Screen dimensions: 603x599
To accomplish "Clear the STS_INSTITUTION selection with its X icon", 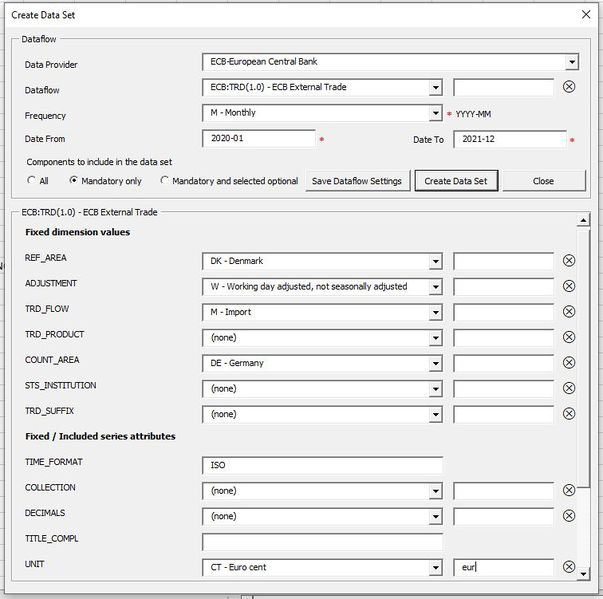I will [x=569, y=388].
